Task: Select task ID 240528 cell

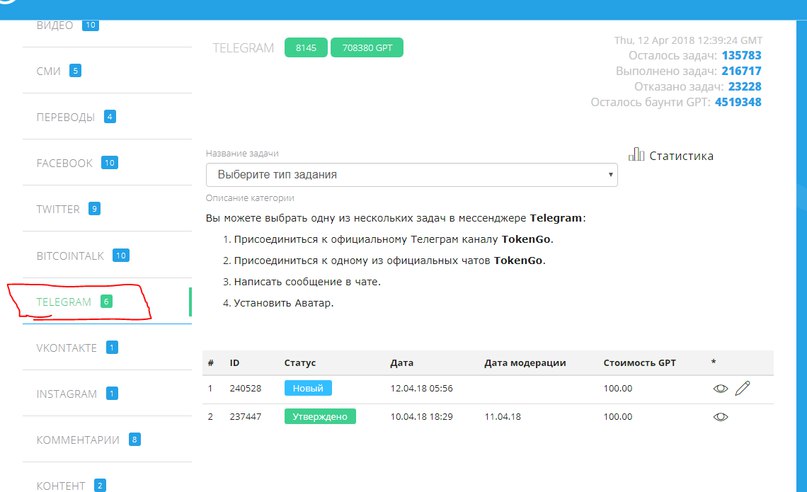Action: tap(245, 389)
